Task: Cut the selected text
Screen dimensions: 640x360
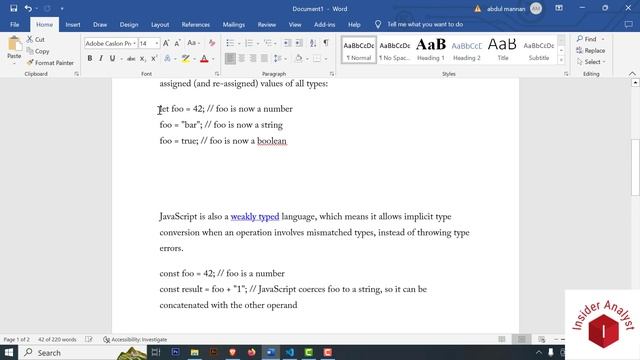Action: (36, 39)
